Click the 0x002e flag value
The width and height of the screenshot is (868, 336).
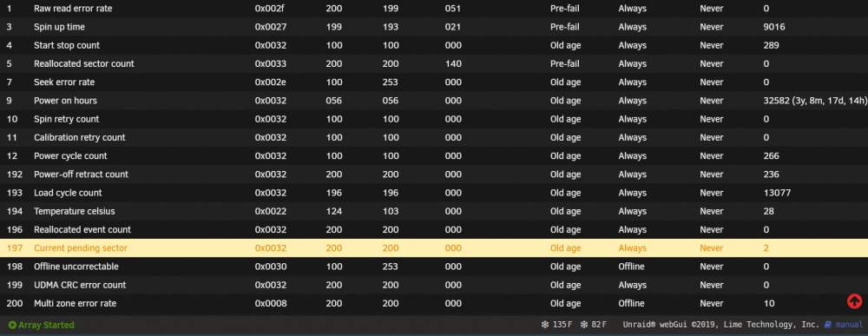[x=271, y=82]
